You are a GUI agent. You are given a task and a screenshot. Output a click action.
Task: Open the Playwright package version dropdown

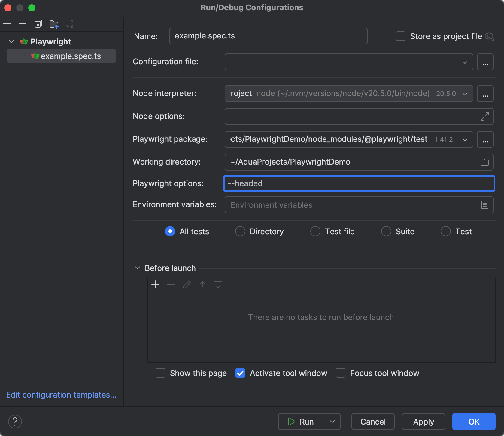tap(465, 139)
